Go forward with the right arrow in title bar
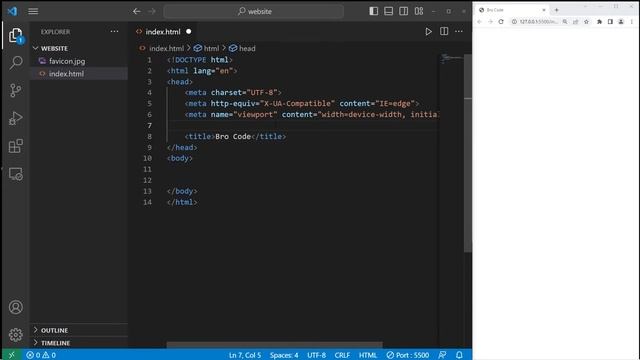This screenshot has width=640, height=360. point(152,11)
